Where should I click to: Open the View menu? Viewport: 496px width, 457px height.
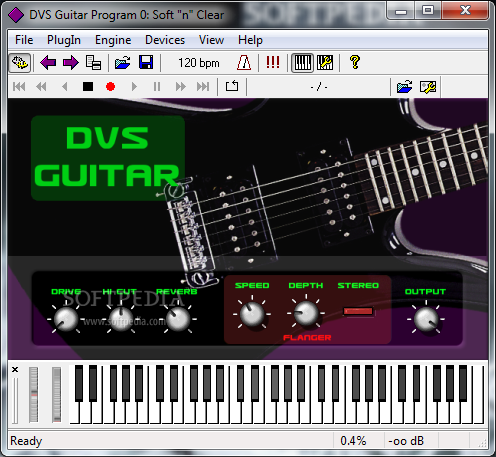click(x=211, y=40)
